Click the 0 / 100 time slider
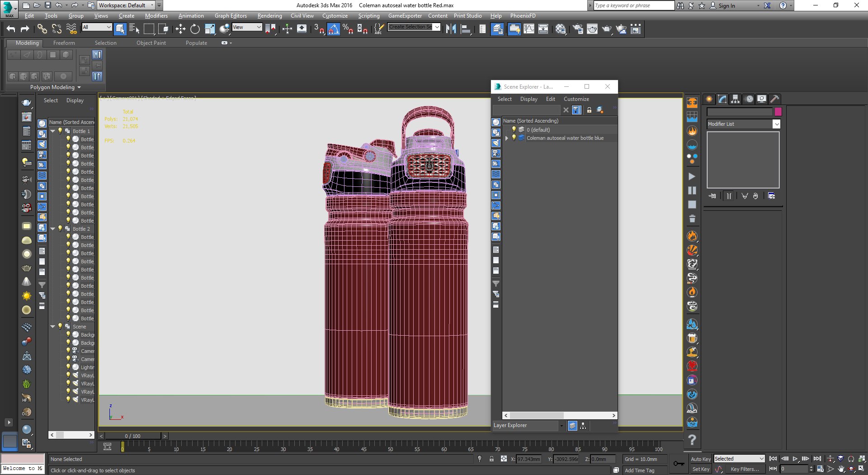 click(133, 436)
